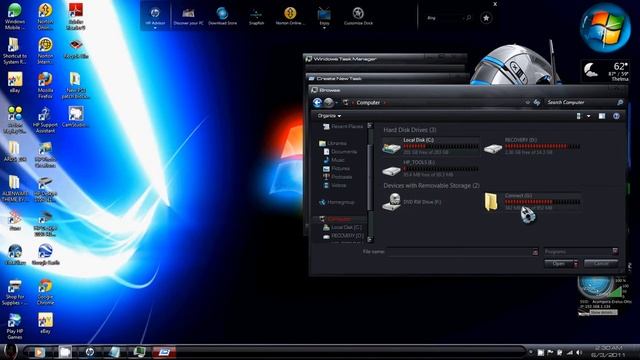
Task: Select the Google Earth desktop icon
Action: point(45,254)
